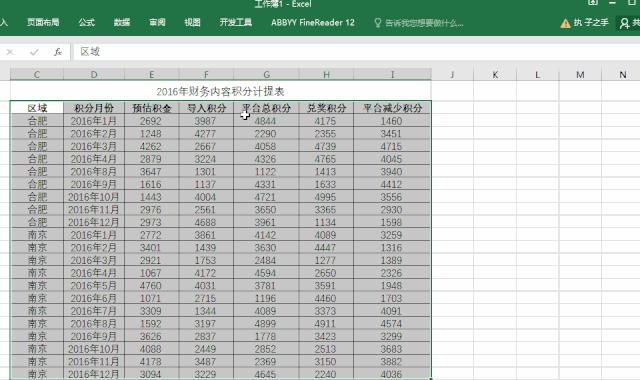Click cell with value 3987
Image resolution: width=640 pixels, height=380 pixels.
coord(206,121)
